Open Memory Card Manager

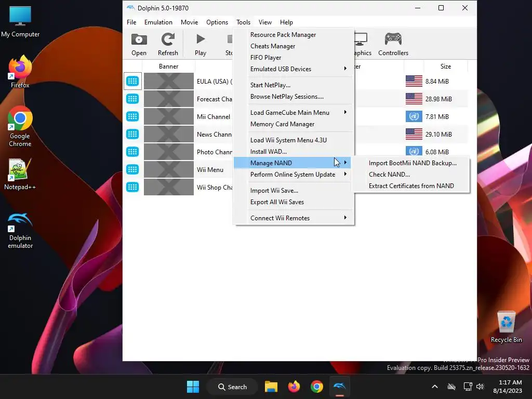coord(294,124)
